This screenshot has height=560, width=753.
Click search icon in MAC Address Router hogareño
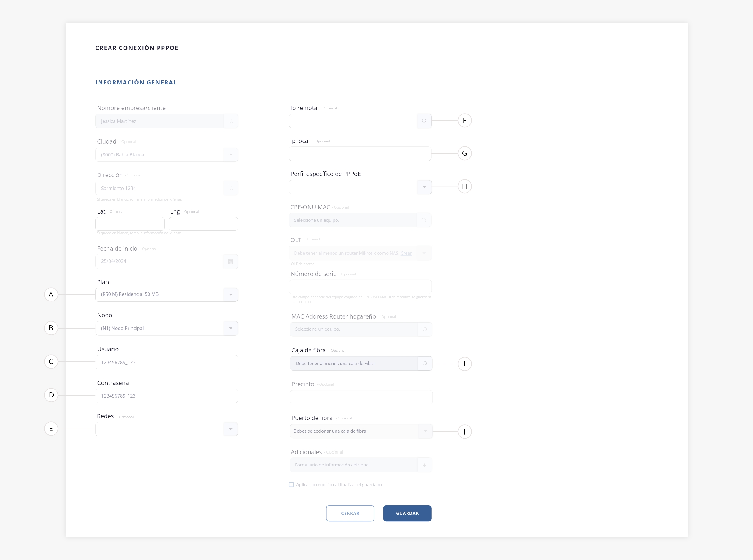click(425, 329)
